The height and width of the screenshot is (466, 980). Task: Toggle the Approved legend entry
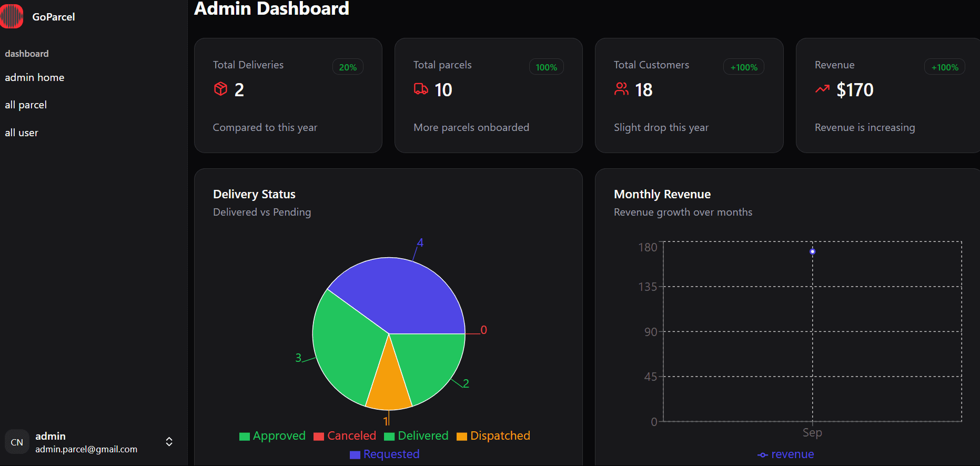point(272,436)
